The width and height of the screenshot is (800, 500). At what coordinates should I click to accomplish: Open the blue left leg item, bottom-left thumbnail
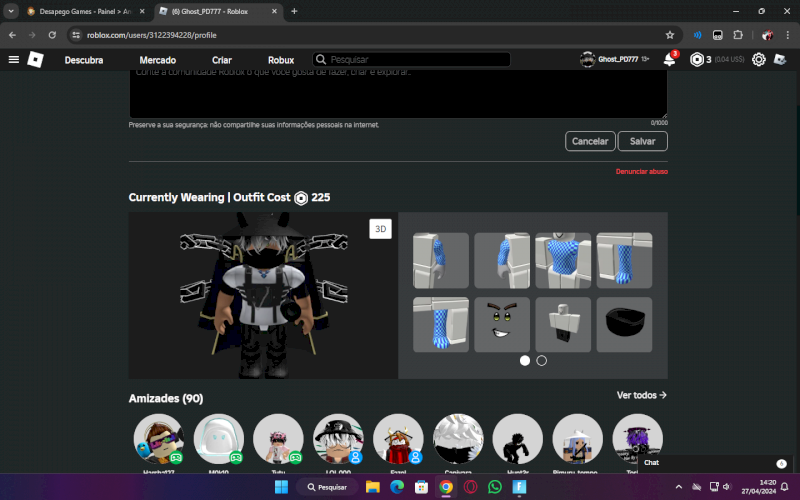(441, 324)
